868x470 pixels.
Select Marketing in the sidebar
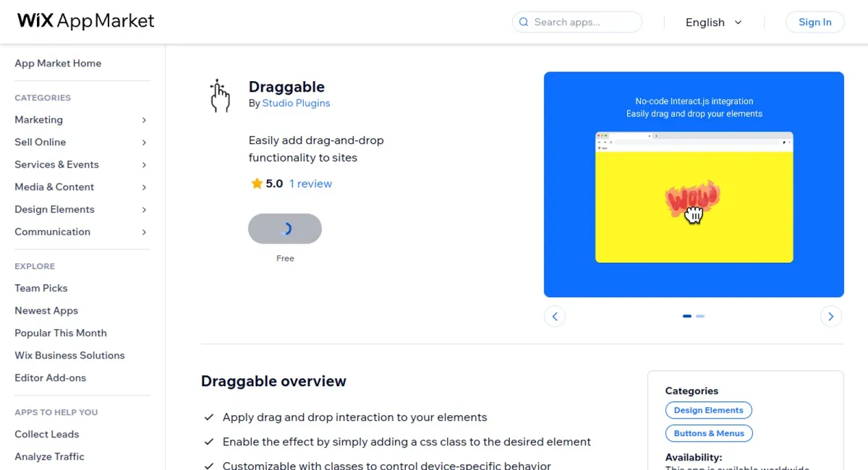[x=38, y=119]
